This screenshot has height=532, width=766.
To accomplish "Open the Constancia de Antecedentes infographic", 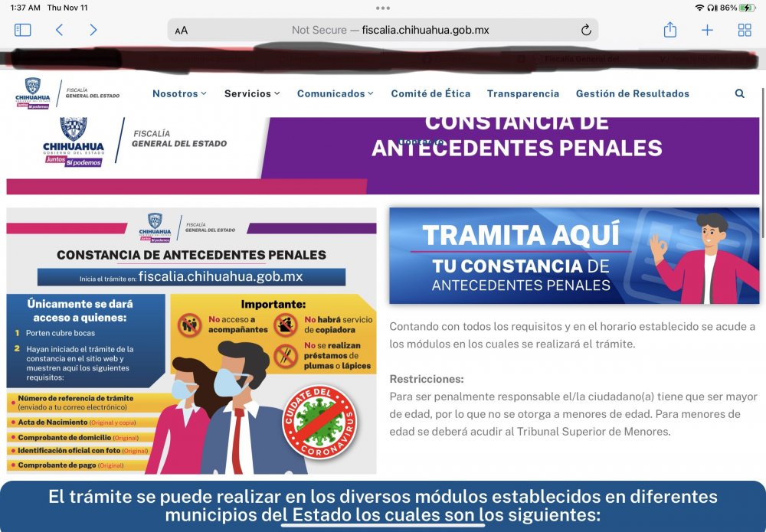I will [x=191, y=341].
